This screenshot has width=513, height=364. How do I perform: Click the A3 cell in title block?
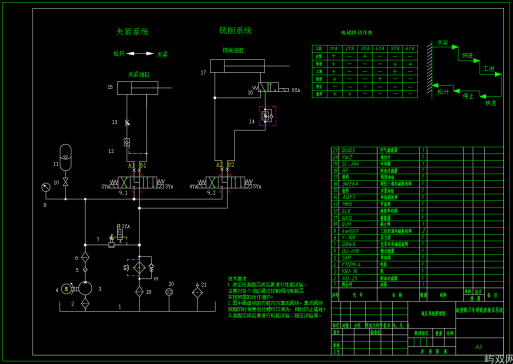[x=479, y=347]
